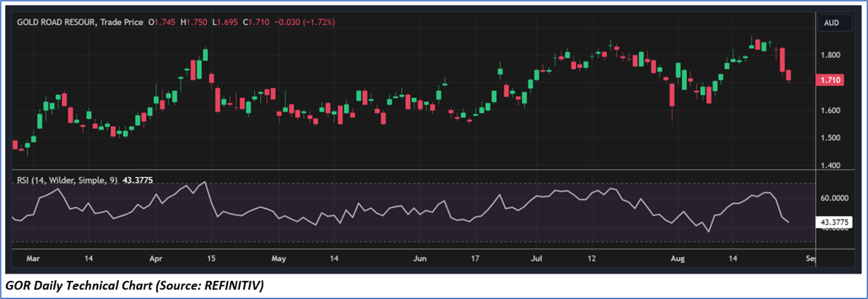The image size is (868, 299).
Task: Click the Jul label on the time axis
Action: [537, 258]
